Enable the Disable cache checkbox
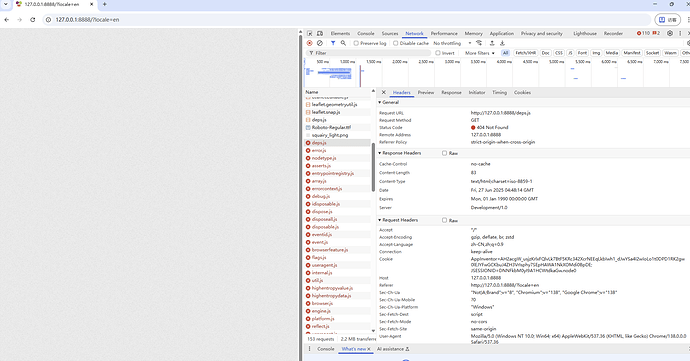This screenshot has width=690, height=361. pyautogui.click(x=396, y=43)
